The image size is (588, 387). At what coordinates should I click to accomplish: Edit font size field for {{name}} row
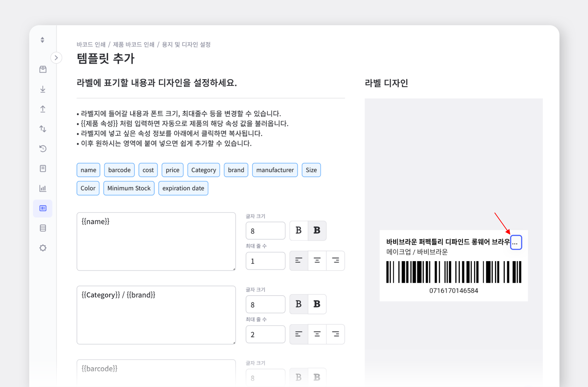click(x=265, y=231)
